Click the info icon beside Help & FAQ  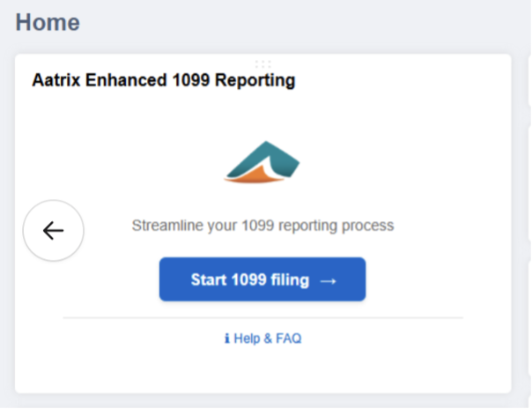point(226,338)
